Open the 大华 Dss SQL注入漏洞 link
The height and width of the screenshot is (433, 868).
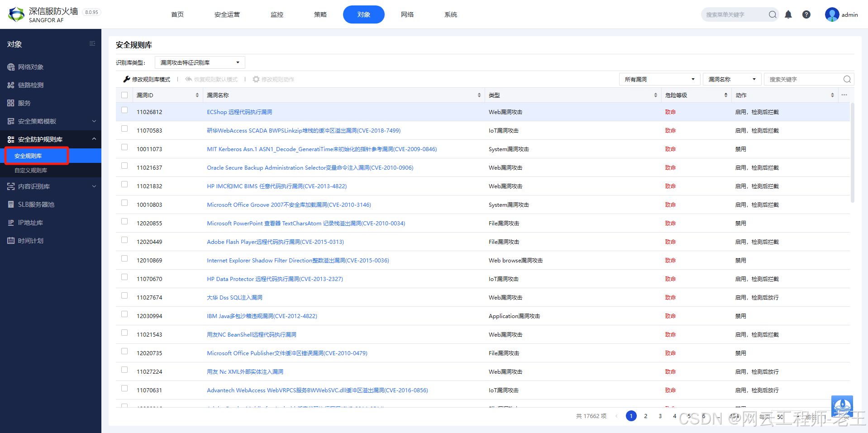[x=234, y=298]
